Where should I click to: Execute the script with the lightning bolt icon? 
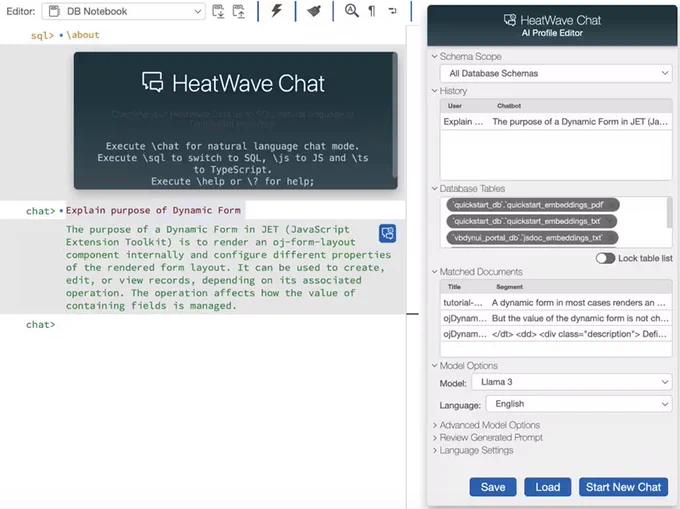(276, 10)
